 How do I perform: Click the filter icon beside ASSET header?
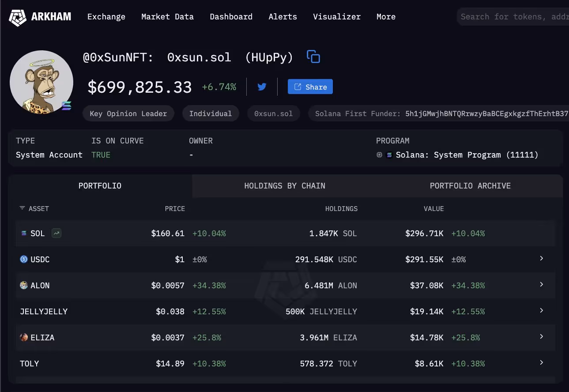tap(23, 208)
